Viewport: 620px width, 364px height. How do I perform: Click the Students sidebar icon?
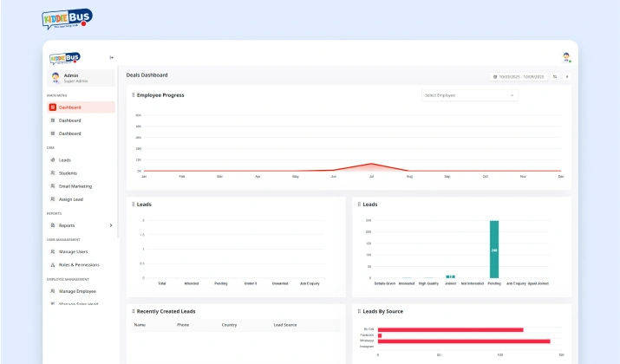[53, 173]
